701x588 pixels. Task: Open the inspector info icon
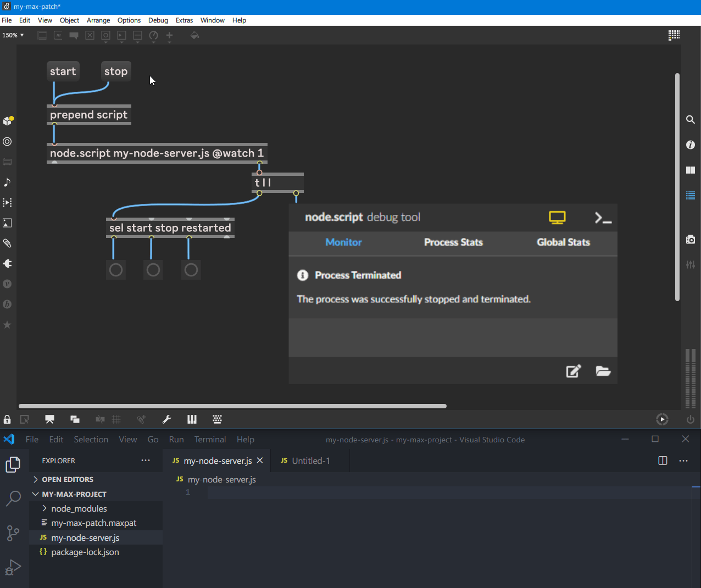(x=691, y=145)
